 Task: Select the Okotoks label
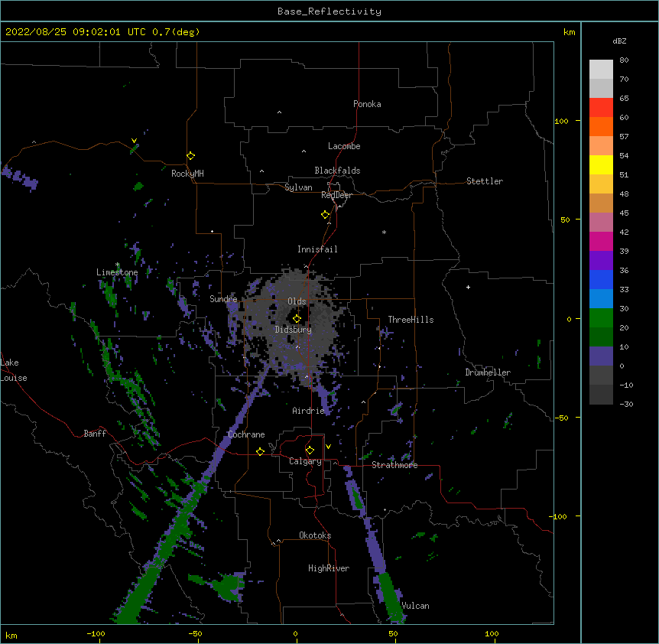315,535
